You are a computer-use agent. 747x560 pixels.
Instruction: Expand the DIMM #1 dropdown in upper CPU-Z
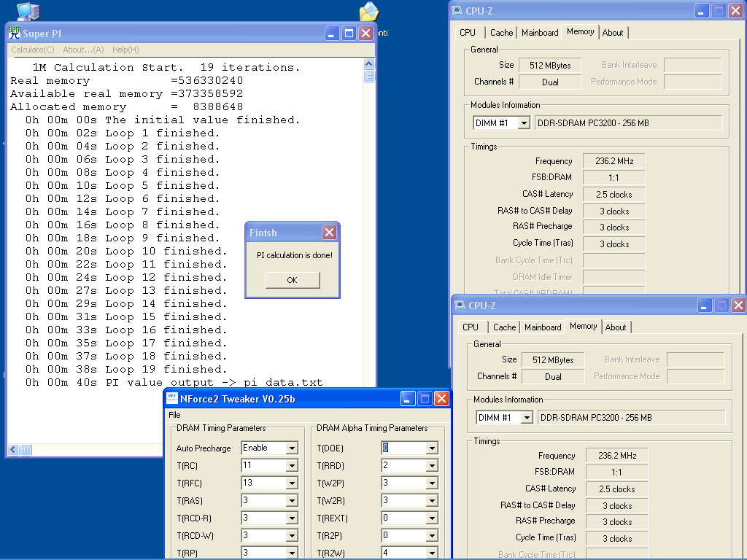pos(524,122)
